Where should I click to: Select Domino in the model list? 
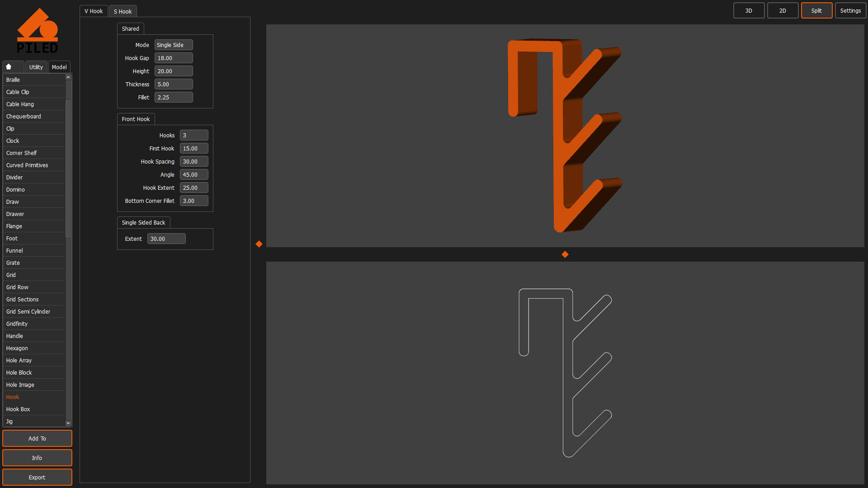(x=34, y=190)
